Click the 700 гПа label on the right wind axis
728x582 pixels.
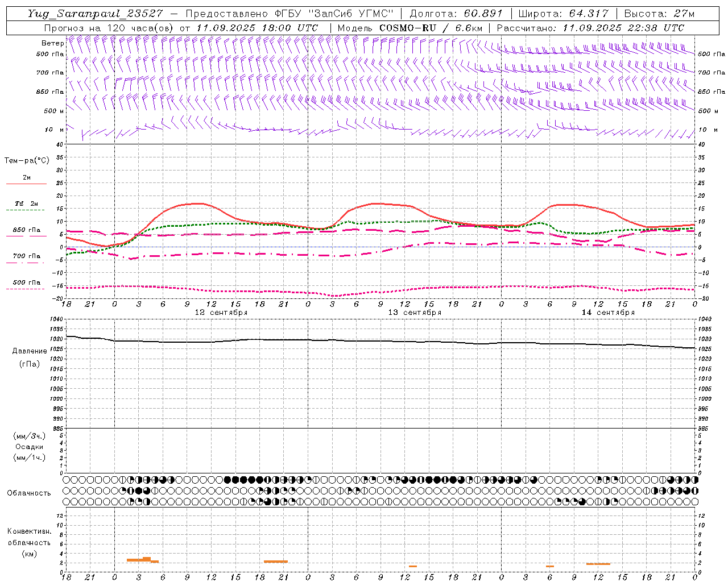[712, 73]
